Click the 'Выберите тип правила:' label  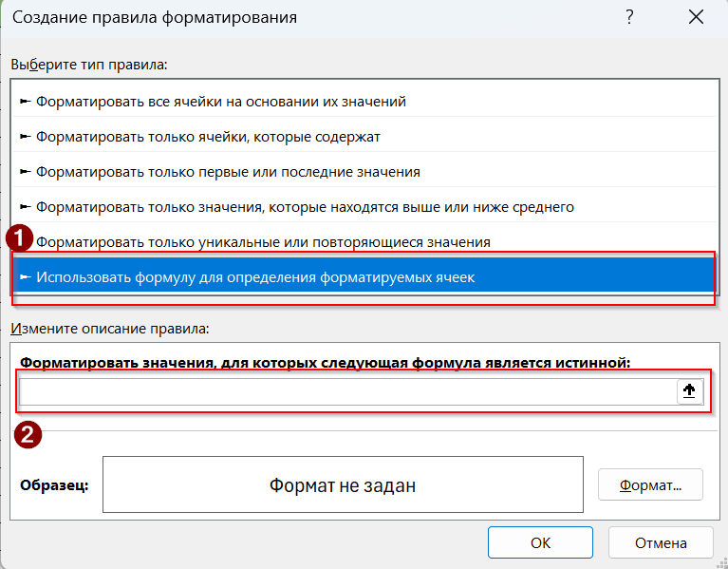tap(89, 64)
